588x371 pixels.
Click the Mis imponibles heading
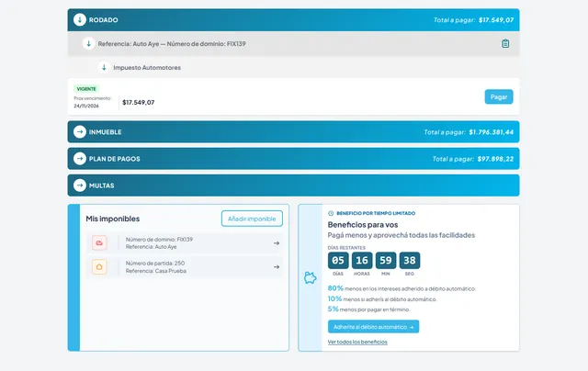click(x=112, y=219)
